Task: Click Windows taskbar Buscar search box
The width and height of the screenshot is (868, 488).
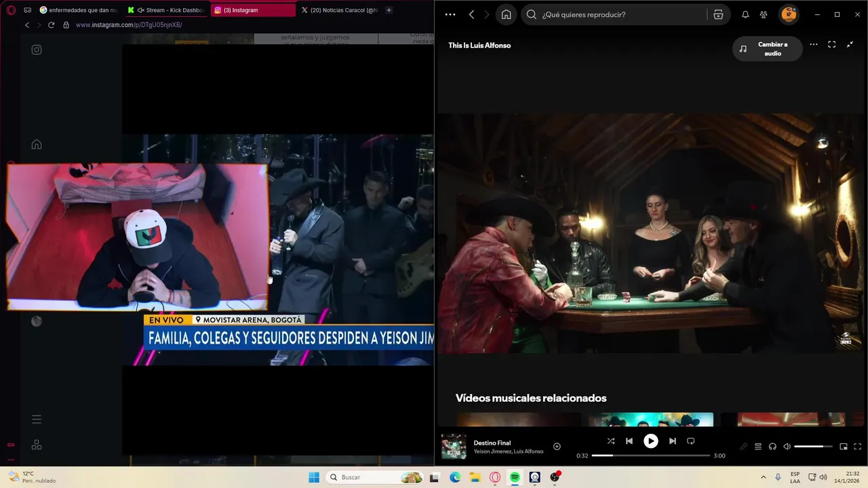Action: 376,477
